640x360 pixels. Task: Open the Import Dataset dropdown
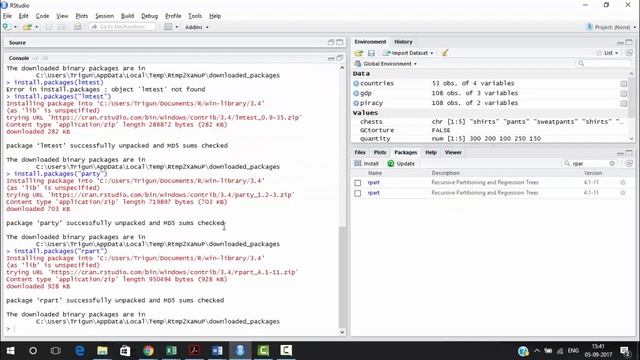pyautogui.click(x=408, y=53)
